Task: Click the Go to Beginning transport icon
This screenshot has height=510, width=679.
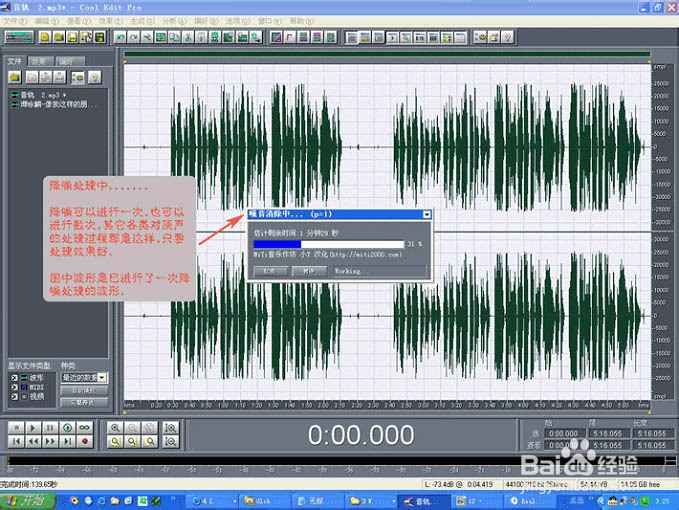Action: pos(16,442)
